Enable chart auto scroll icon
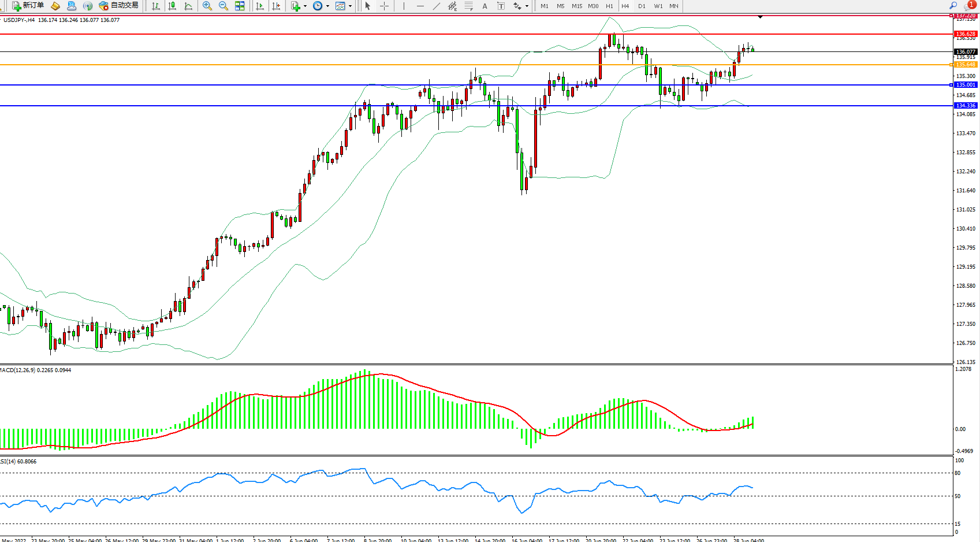 tap(260, 6)
